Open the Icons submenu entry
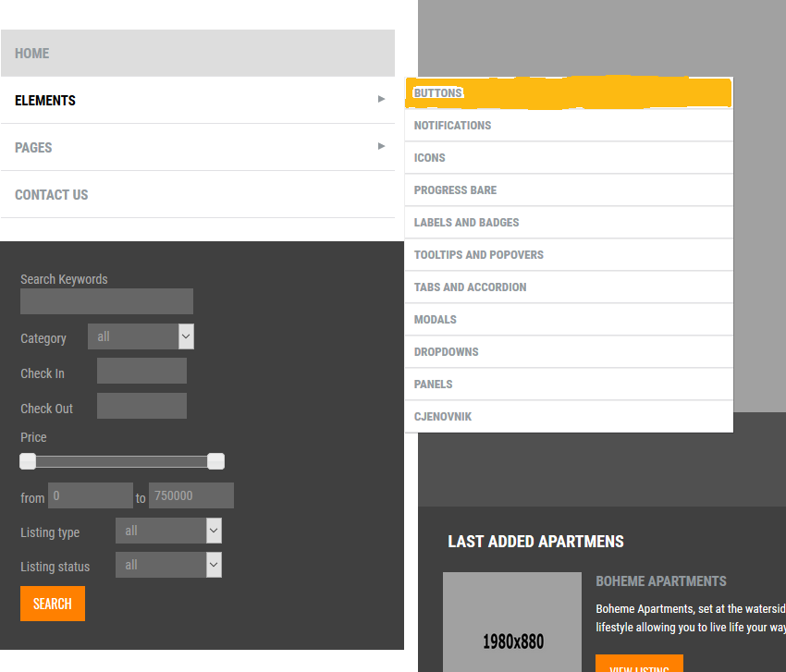 tap(430, 158)
